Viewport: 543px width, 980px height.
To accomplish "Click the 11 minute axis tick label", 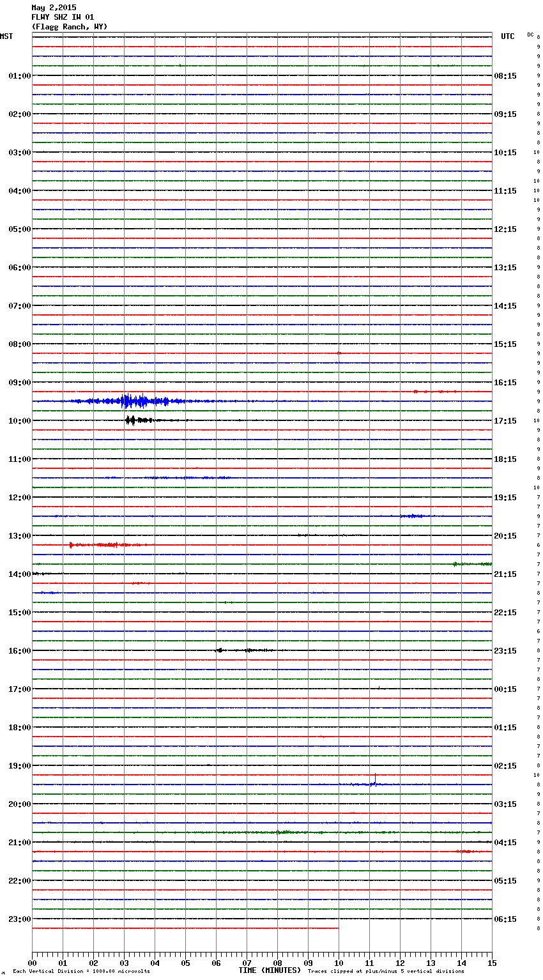I will point(369,963).
